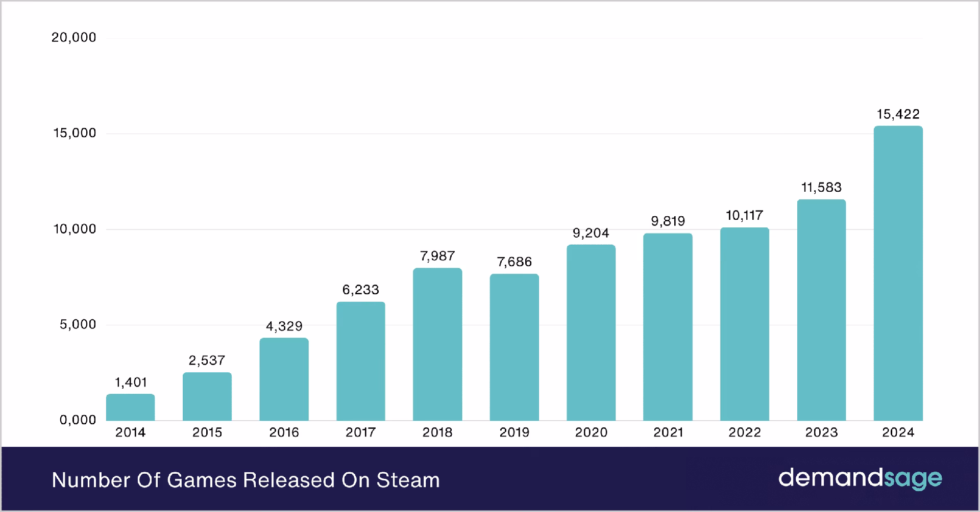Click the 1,401 value label
The image size is (980, 512).
131,382
